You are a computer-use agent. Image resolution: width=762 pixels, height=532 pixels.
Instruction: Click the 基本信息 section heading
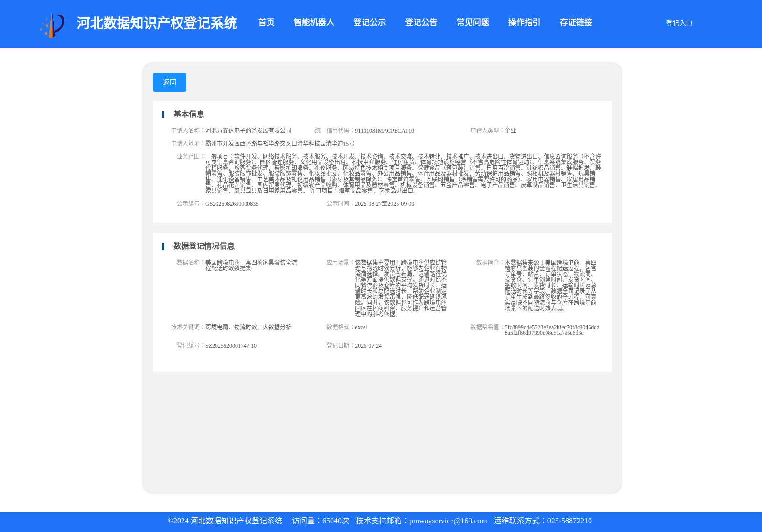click(188, 114)
